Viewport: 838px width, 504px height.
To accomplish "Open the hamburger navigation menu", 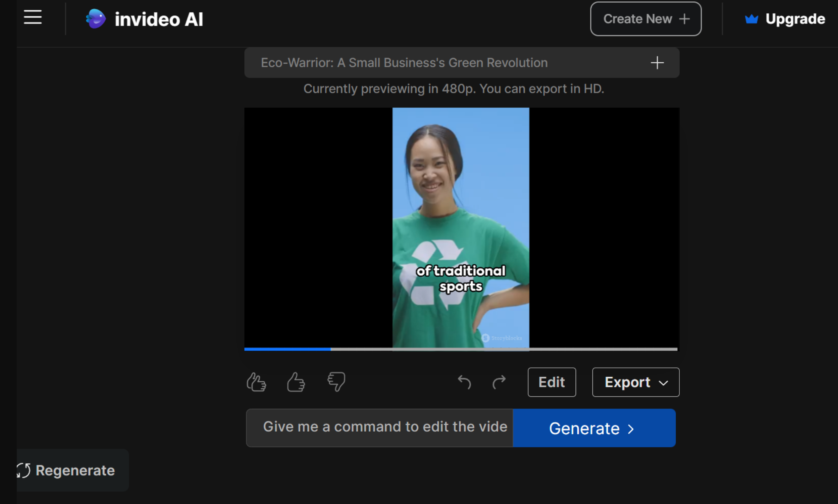I will coord(33,17).
